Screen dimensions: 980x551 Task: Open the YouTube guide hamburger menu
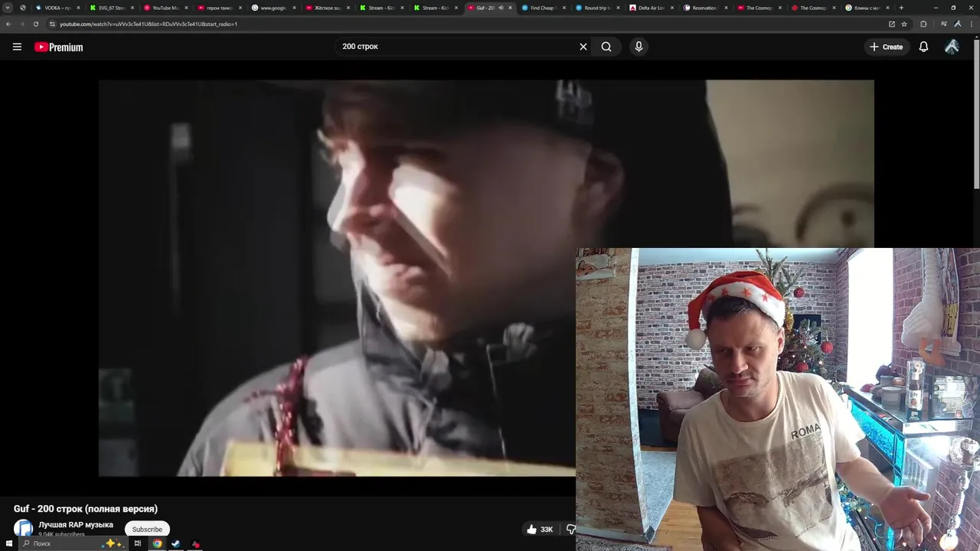17,47
